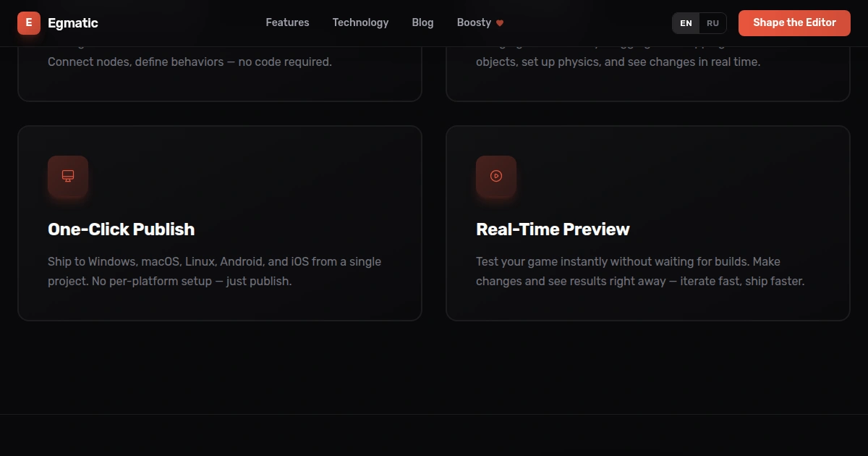Select the One-Click Publish heading
868x456 pixels.
pyautogui.click(x=121, y=229)
